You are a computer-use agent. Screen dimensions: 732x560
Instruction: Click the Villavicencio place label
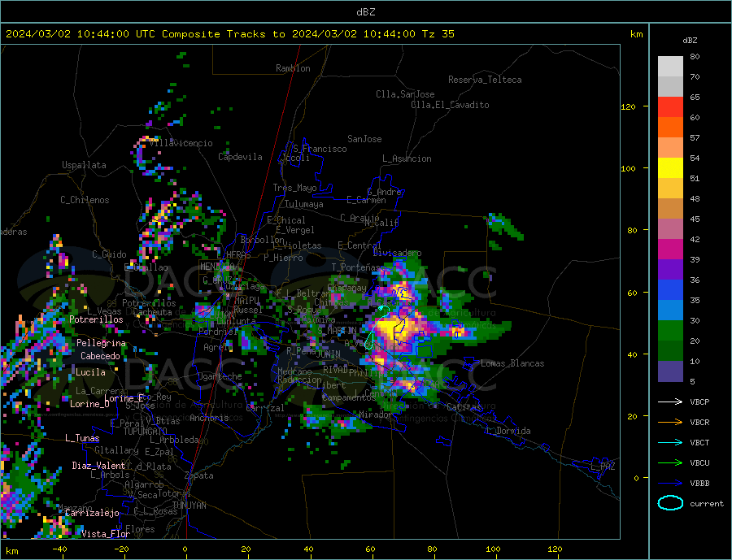coord(181,143)
